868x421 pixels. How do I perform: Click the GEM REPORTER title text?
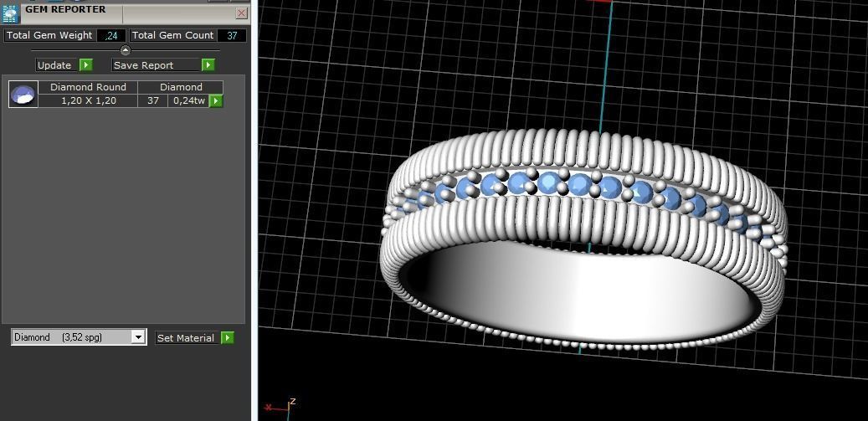[x=65, y=10]
